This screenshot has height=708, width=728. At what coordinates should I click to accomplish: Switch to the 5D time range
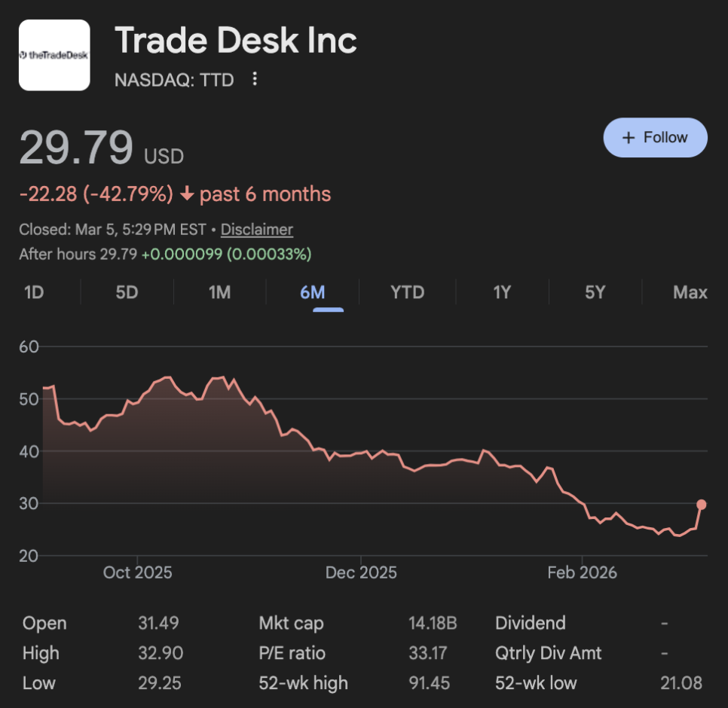(127, 292)
